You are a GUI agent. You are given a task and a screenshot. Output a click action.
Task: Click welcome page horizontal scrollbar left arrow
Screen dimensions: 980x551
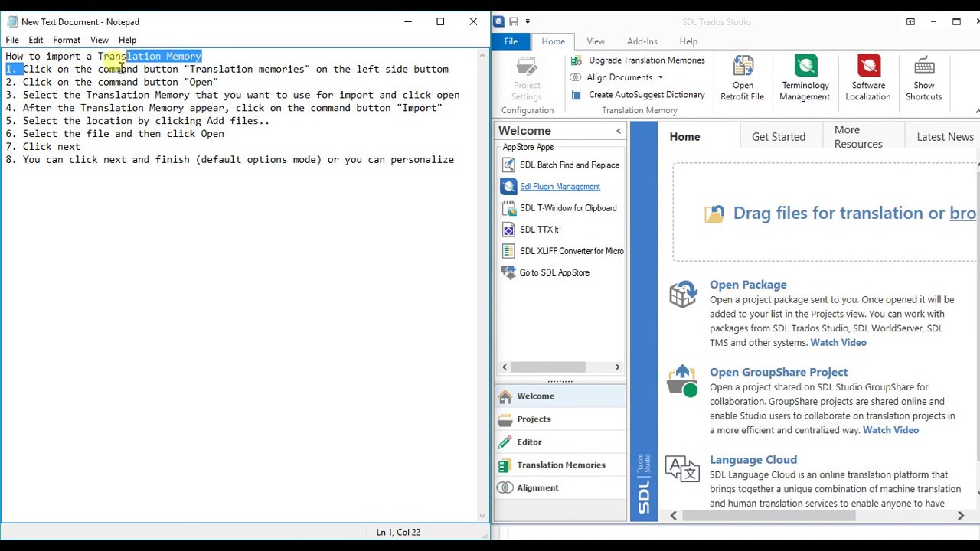pos(673,516)
